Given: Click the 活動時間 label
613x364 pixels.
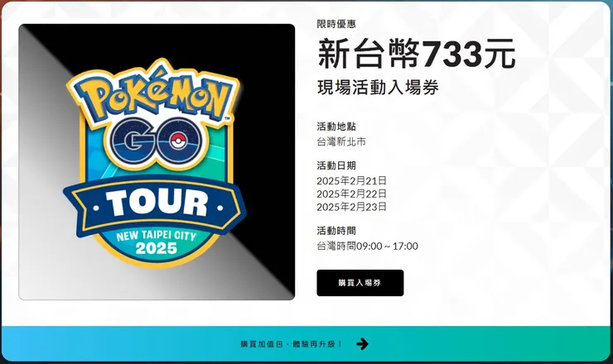Looking at the screenshot, I should (336, 231).
